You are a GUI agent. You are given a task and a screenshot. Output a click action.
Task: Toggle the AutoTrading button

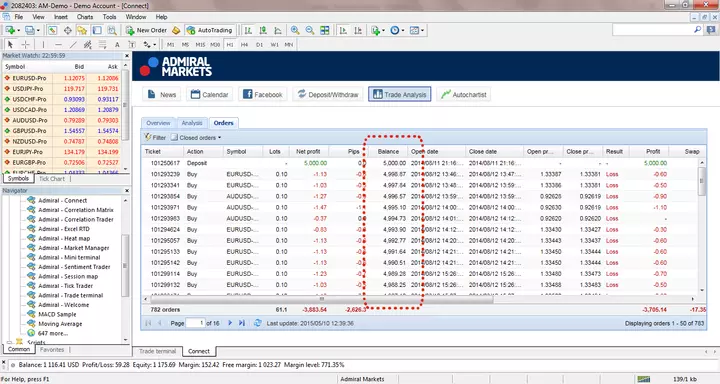(x=210, y=30)
